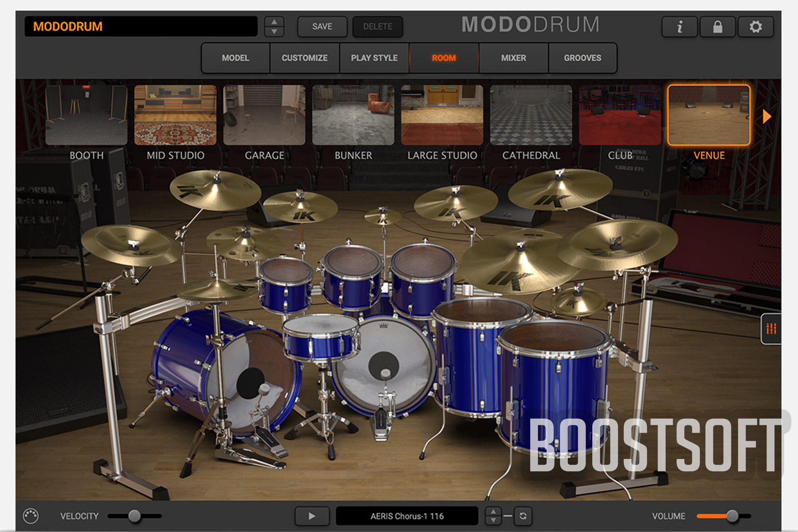Select the BOOTH room thumbnail
The height and width of the screenshot is (532, 798).
click(87, 115)
